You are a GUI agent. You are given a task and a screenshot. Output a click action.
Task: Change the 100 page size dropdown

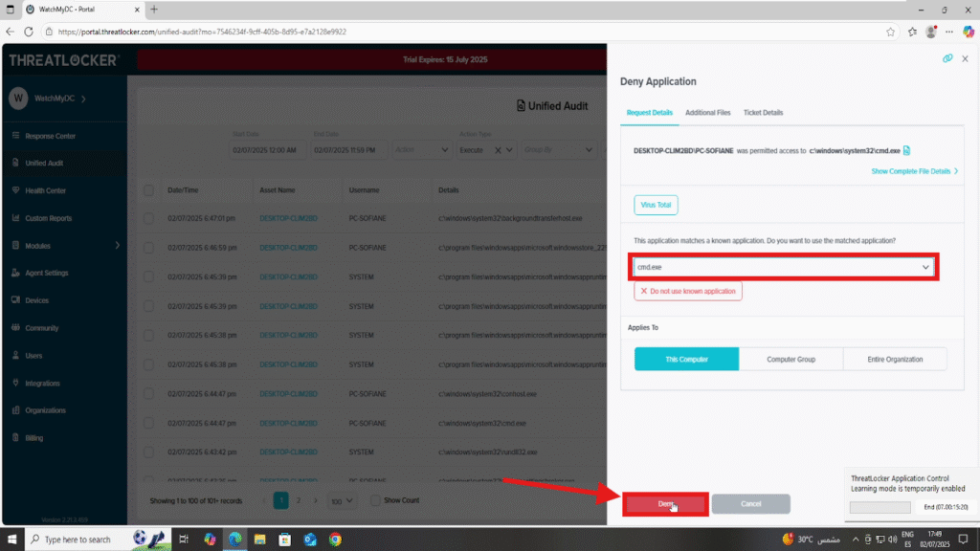point(342,501)
